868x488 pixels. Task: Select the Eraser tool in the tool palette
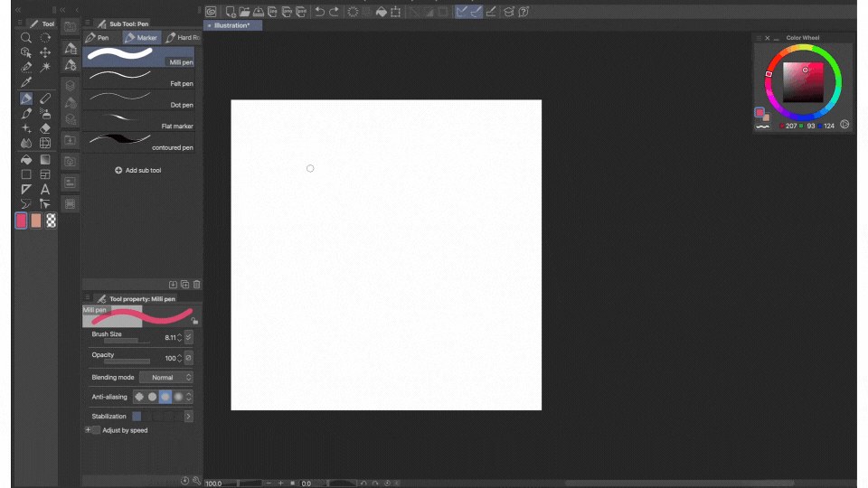(45, 128)
